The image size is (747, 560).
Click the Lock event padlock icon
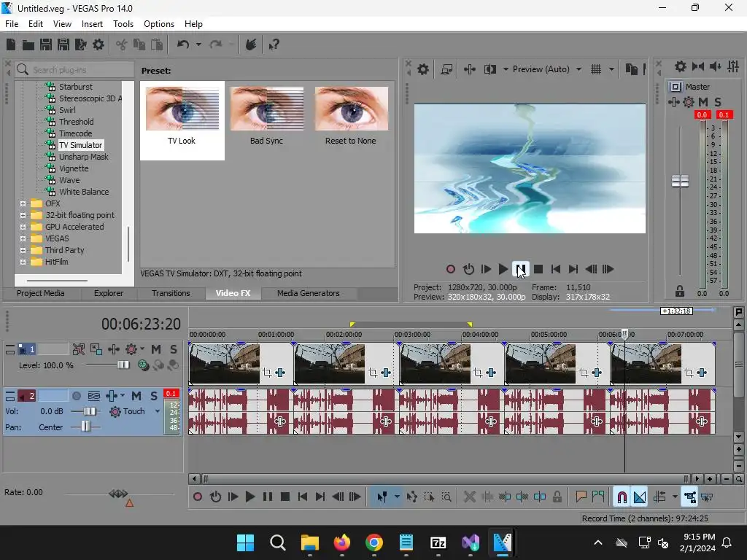557,497
